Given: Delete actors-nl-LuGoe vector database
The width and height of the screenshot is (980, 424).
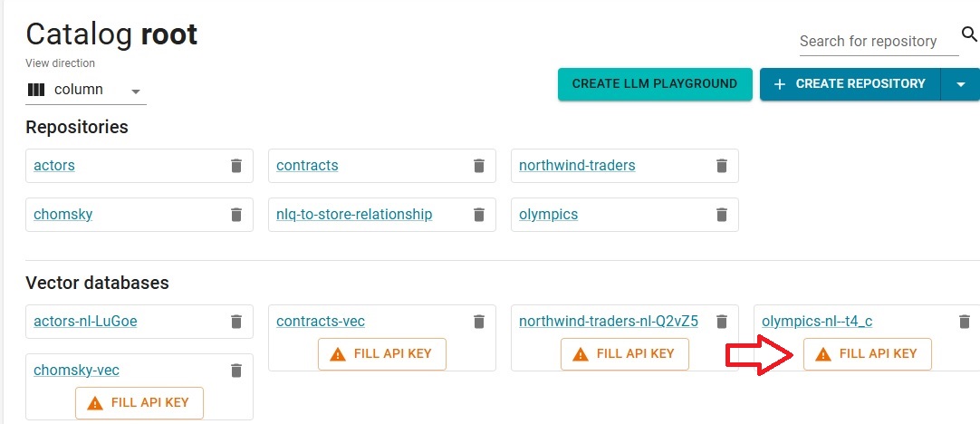Looking at the screenshot, I should (236, 322).
